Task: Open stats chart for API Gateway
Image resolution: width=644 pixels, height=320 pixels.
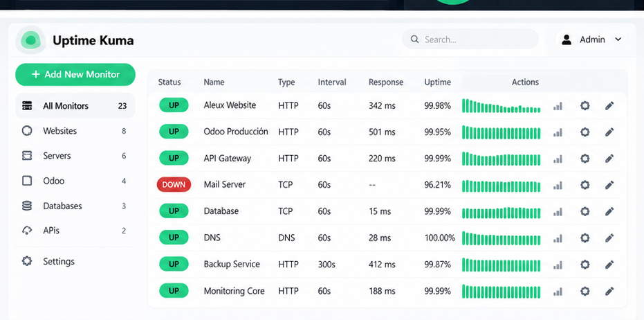Action: 558,159
